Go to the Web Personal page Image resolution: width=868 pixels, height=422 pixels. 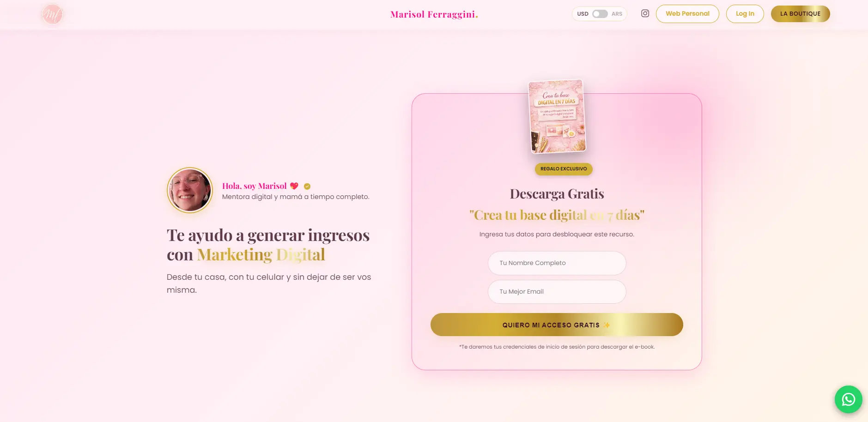(687, 14)
